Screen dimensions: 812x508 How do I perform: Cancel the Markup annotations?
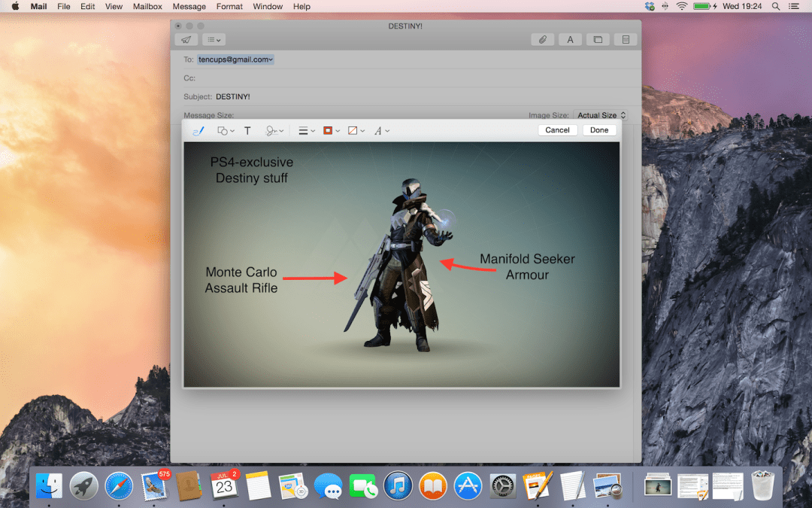click(x=557, y=130)
